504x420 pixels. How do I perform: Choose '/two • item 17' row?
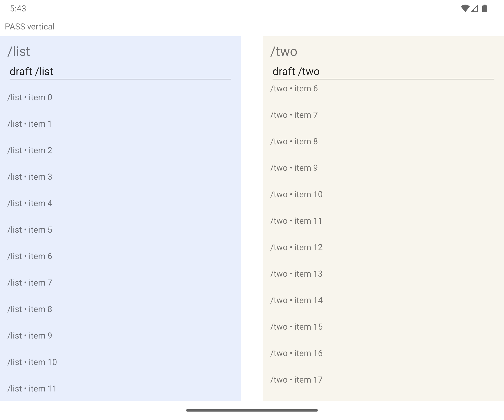pyautogui.click(x=383, y=380)
